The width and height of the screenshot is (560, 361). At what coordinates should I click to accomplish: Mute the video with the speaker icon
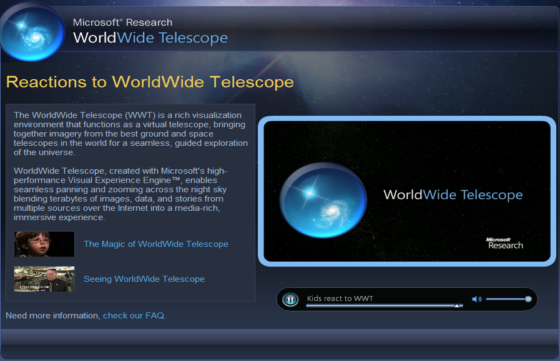pyautogui.click(x=476, y=299)
